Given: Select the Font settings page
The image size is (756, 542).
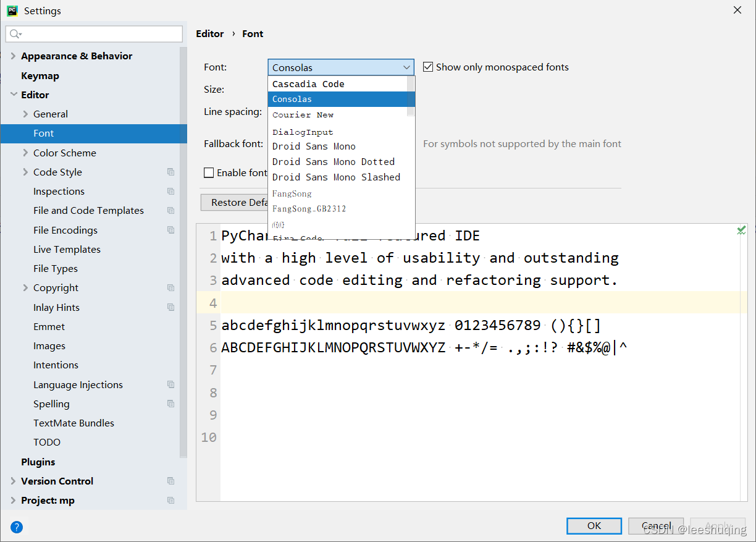Looking at the screenshot, I should point(93,133).
